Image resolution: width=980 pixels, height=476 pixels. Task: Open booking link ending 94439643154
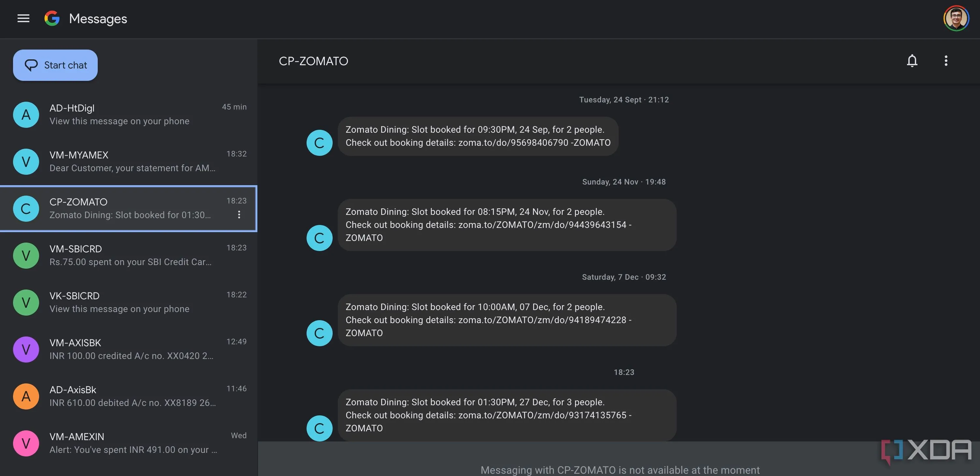542,225
